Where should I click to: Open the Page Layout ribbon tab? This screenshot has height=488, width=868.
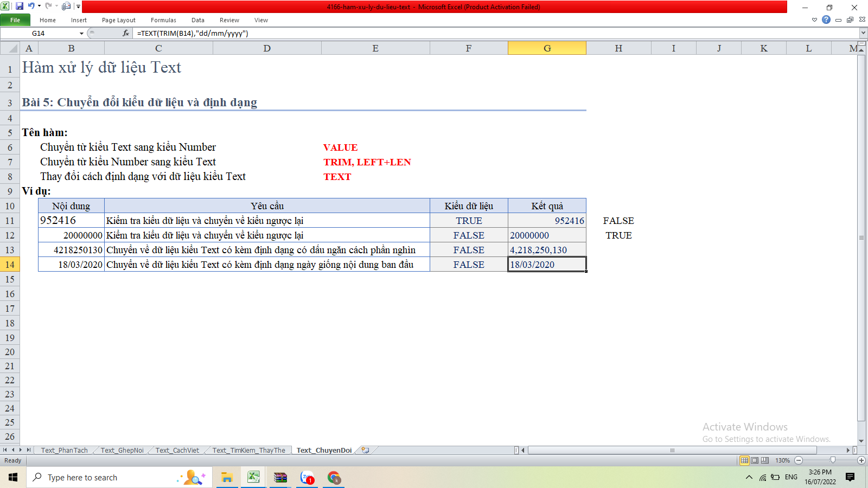[x=119, y=20]
